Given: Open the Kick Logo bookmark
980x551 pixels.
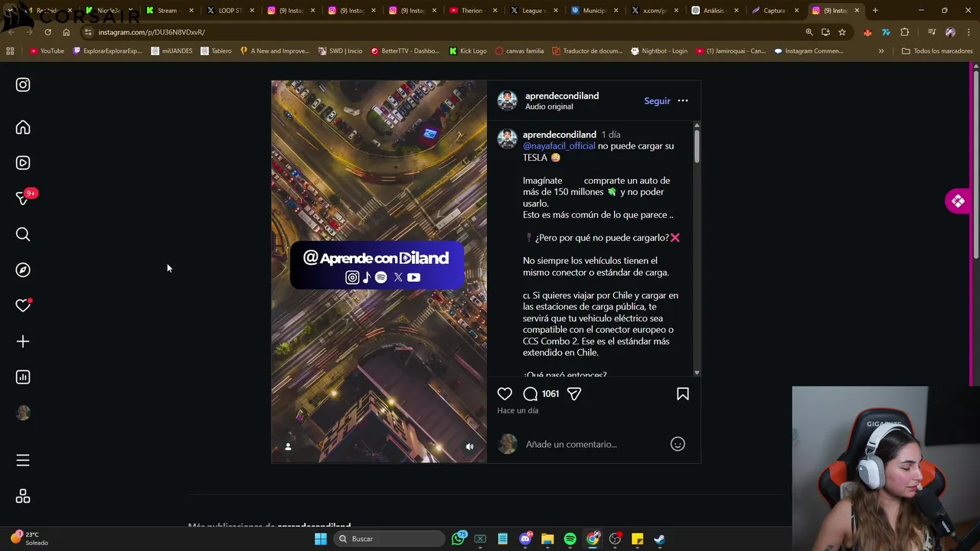Looking at the screenshot, I should coord(468,51).
